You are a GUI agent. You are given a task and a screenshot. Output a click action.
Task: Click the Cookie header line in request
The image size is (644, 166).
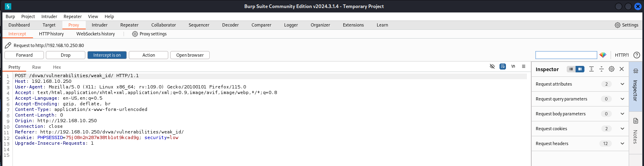[x=97, y=137]
